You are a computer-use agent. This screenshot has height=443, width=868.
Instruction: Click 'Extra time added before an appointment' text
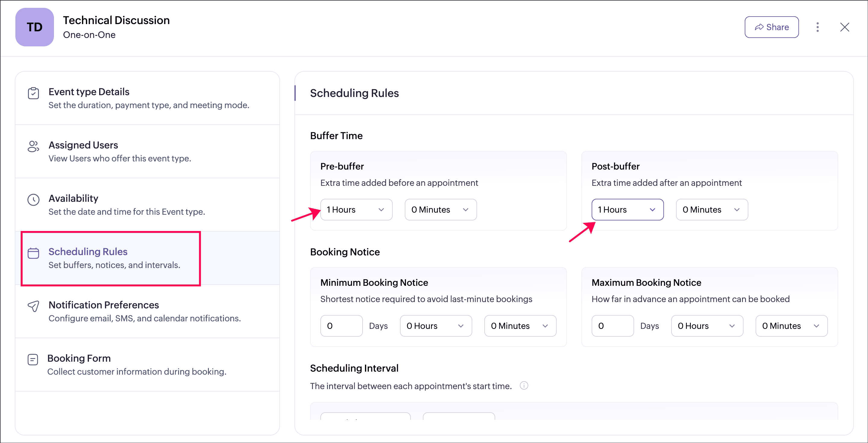pos(399,183)
